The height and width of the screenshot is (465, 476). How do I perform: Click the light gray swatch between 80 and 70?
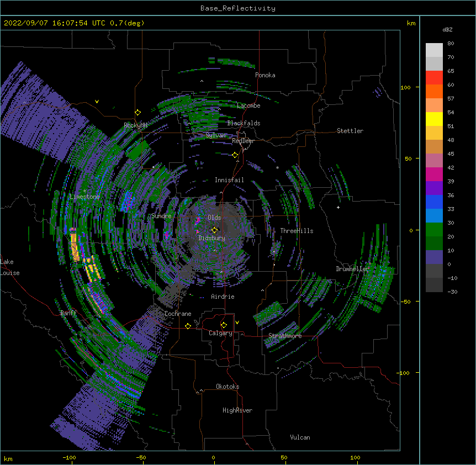pyautogui.click(x=434, y=50)
